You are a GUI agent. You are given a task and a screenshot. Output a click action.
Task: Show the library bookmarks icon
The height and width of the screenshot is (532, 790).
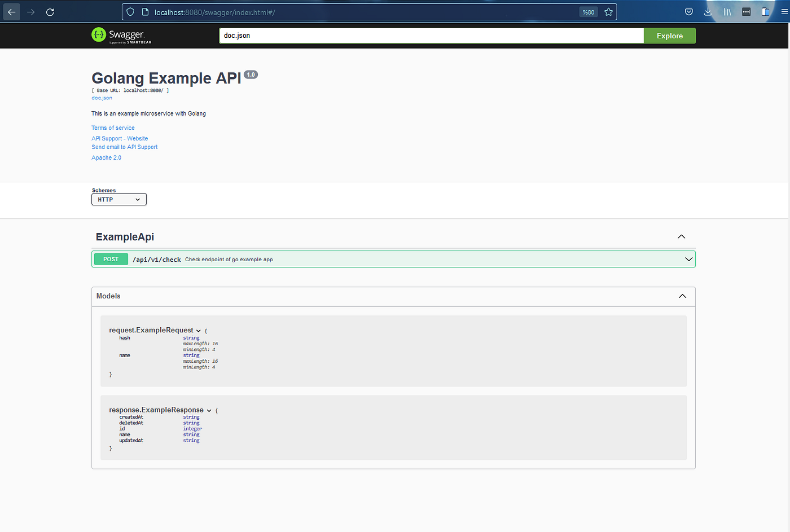727,12
